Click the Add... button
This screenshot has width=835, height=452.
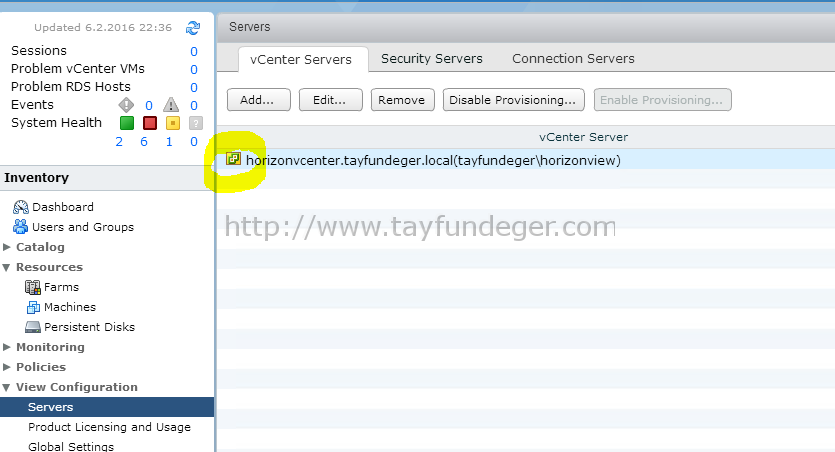tap(259, 100)
